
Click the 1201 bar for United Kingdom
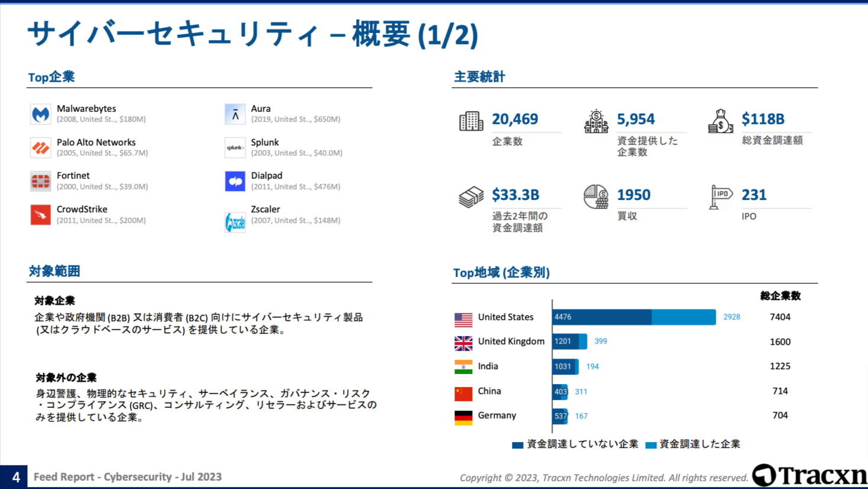coord(566,341)
